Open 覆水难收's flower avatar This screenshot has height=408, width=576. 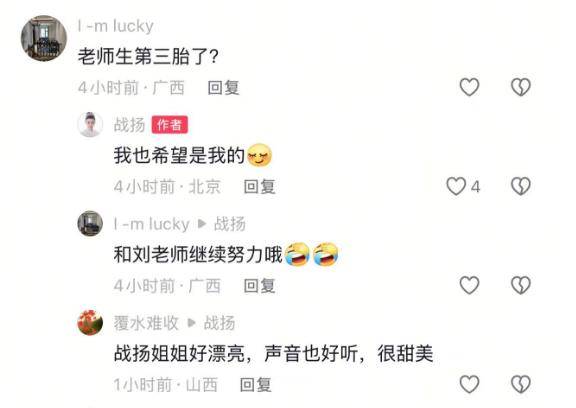point(90,322)
